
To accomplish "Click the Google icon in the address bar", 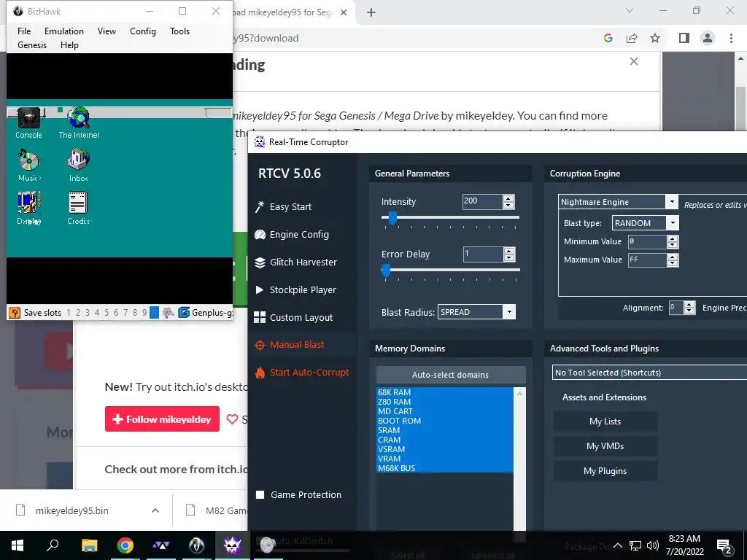I will [608, 38].
